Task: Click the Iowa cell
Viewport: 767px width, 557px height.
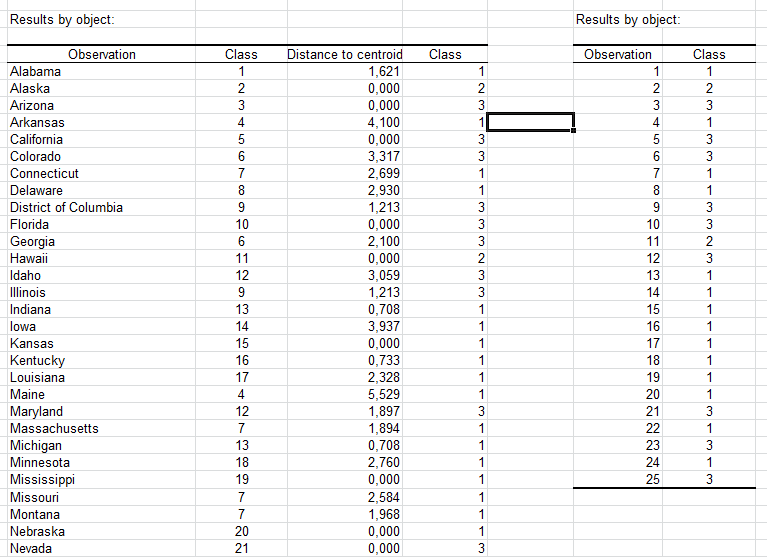Action: [101, 326]
